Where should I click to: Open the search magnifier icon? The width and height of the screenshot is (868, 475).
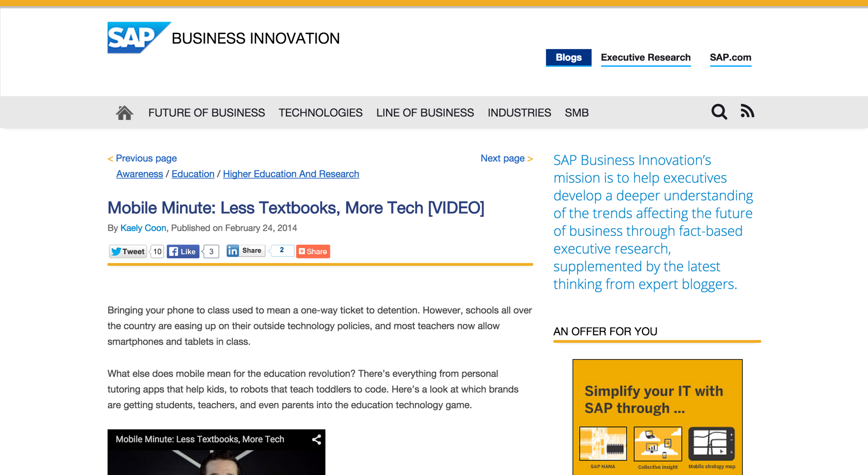pos(719,112)
